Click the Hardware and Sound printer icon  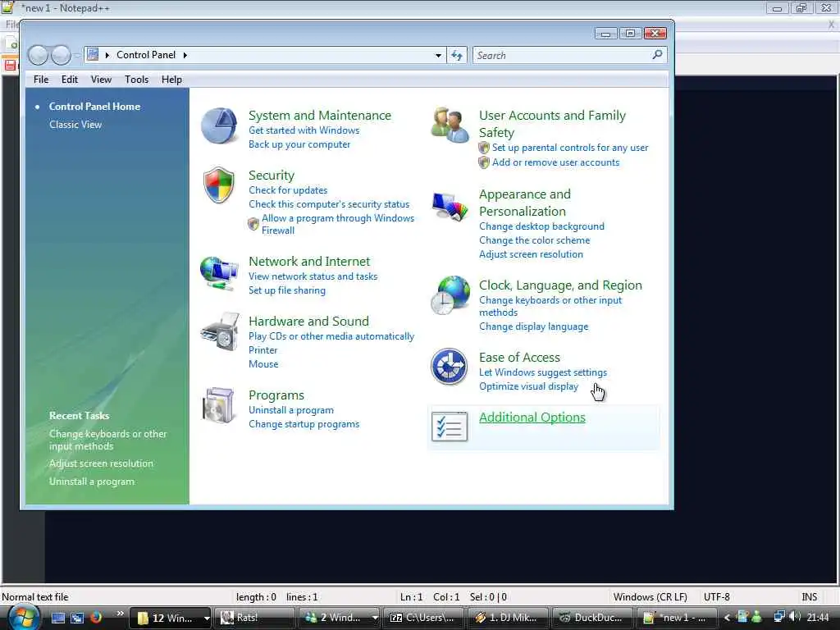220,332
